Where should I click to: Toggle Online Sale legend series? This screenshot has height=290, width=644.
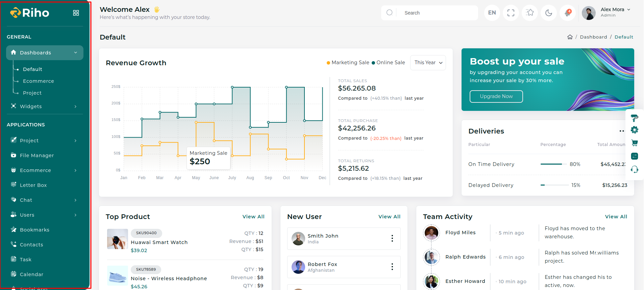pos(388,63)
